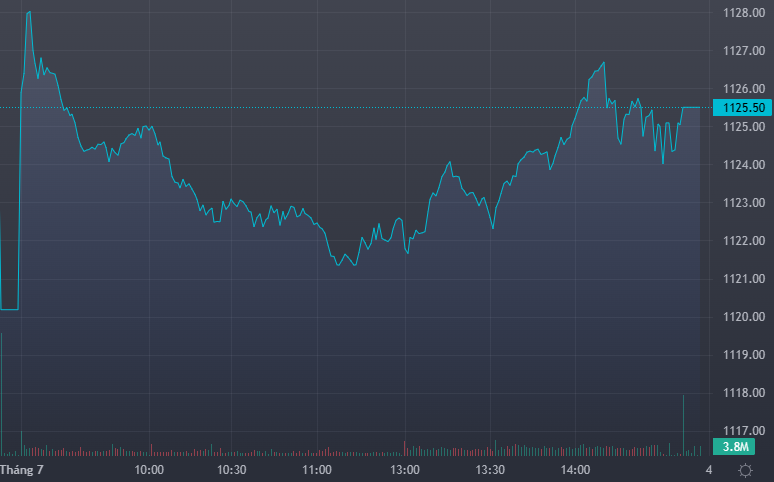774x482 pixels.
Task: Select the 14:00 time axis label
Action: (x=575, y=469)
